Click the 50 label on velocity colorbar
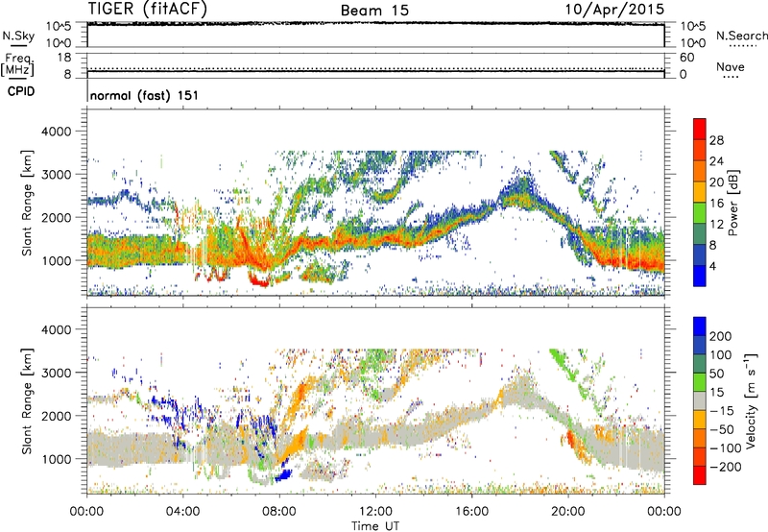The image size is (768, 532). 716,374
